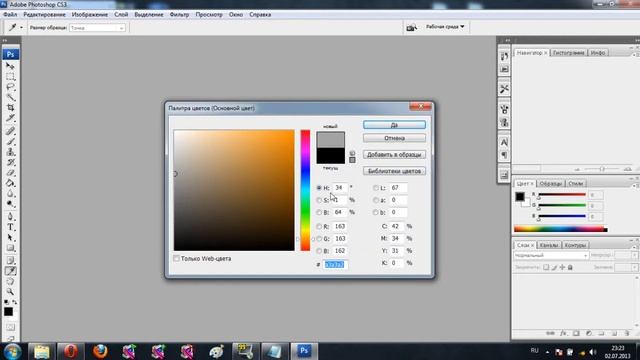Select the S saturation radio button
Image resolution: width=640 pixels, height=360 pixels.
tap(319, 200)
